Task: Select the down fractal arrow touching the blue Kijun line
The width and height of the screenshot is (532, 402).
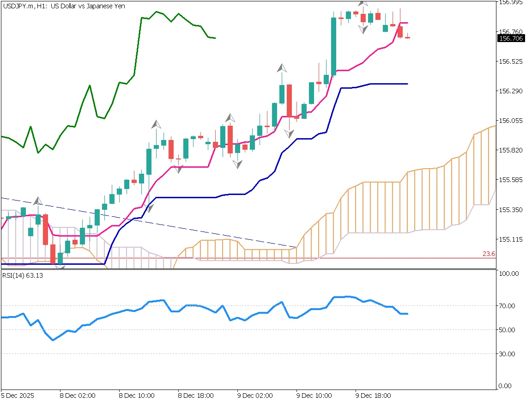Action: (149, 208)
